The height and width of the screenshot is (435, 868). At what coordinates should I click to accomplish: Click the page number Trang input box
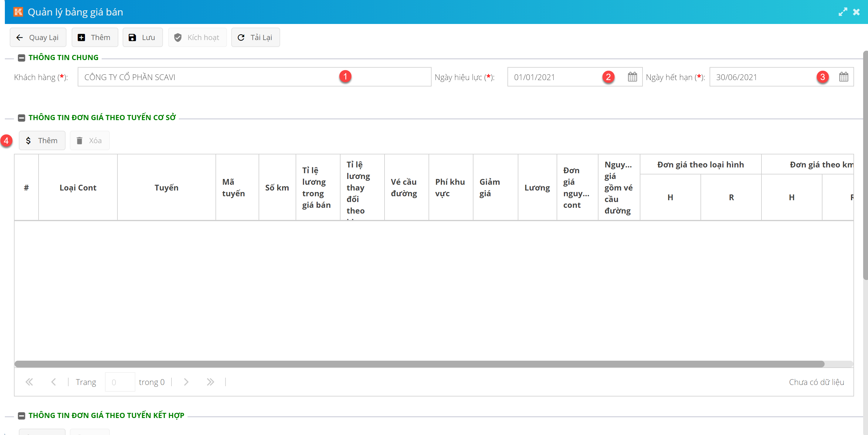pos(120,382)
